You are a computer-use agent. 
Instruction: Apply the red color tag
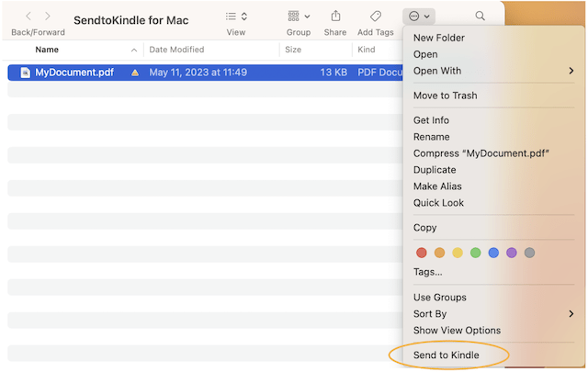(x=422, y=253)
